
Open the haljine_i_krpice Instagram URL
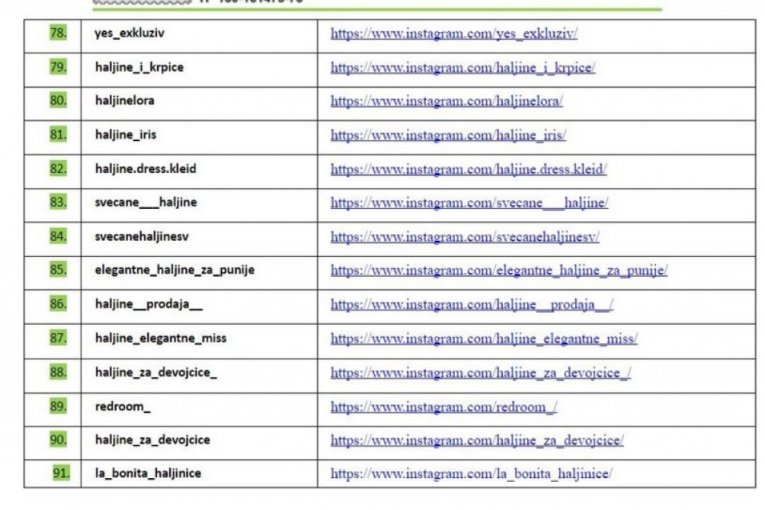coord(463,68)
